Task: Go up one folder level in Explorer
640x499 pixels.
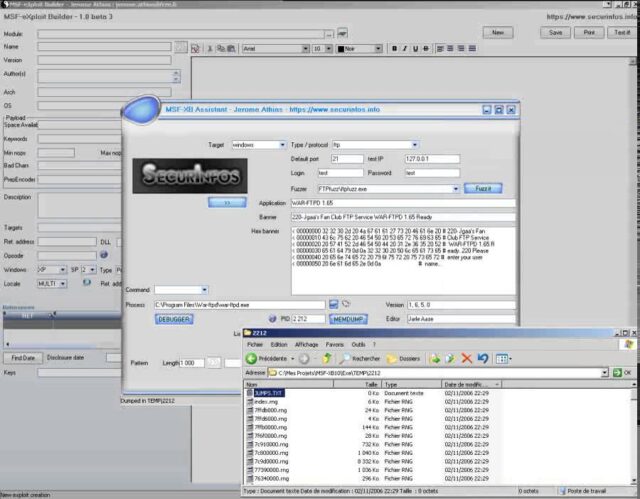Action: [327, 359]
